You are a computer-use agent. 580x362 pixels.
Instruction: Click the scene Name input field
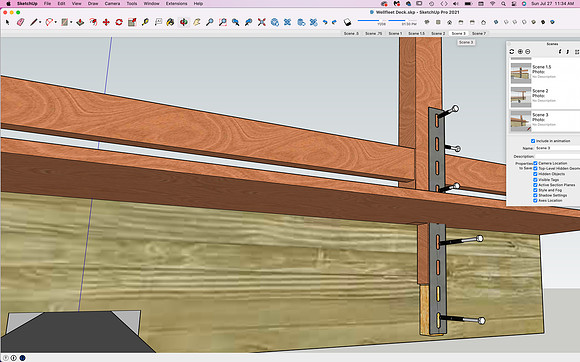pos(557,148)
